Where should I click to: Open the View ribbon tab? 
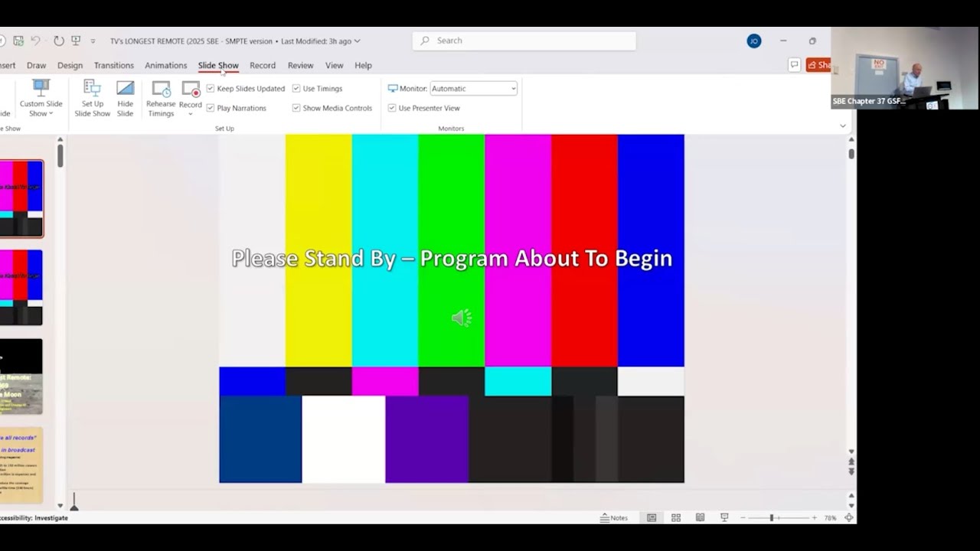[334, 66]
